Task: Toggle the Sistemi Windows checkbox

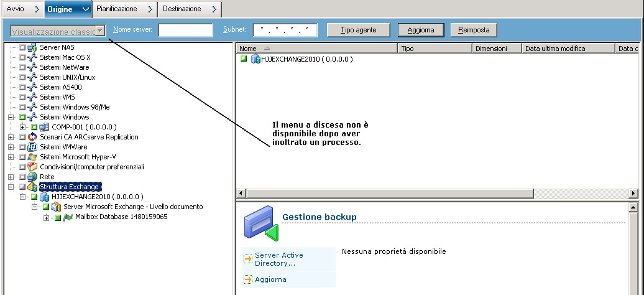Action: (22, 117)
